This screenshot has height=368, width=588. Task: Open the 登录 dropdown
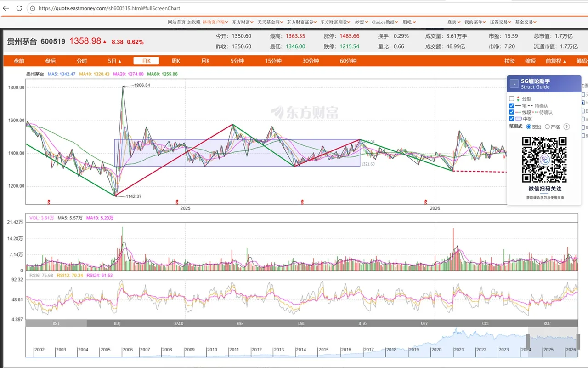(x=453, y=22)
